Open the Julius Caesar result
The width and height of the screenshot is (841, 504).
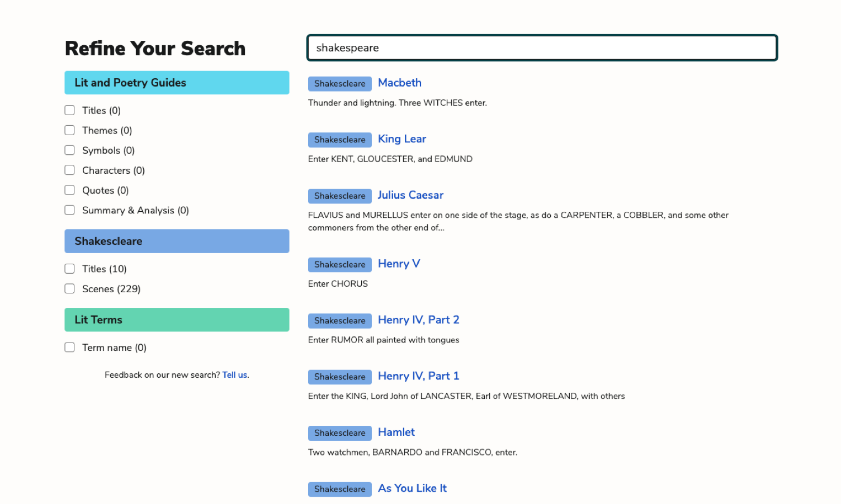410,195
